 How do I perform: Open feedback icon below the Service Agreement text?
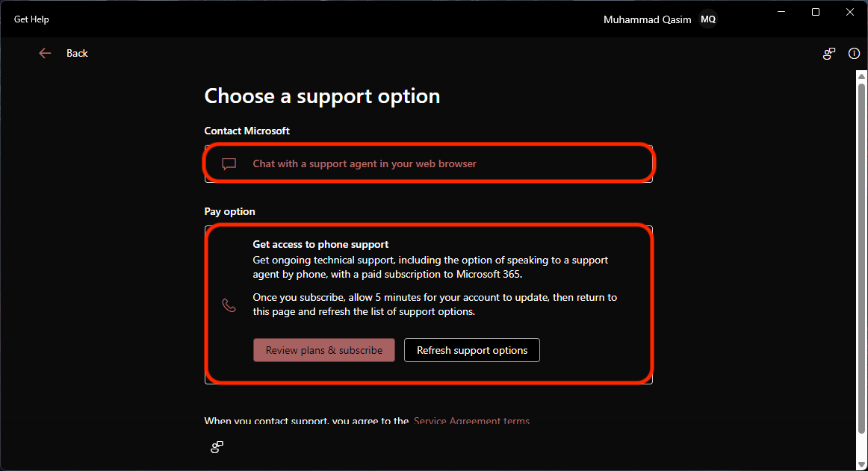(217, 447)
